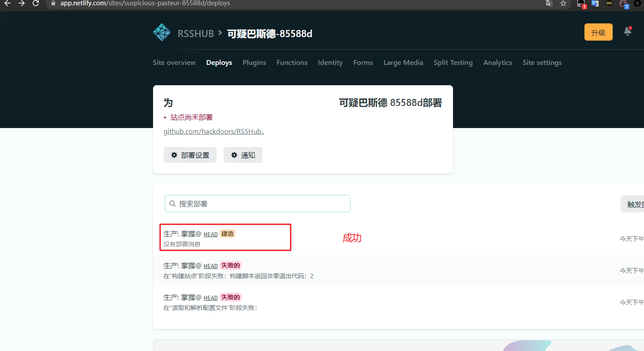Image resolution: width=644 pixels, height=351 pixels.
Task: Open the Analytics tab
Action: [498, 63]
